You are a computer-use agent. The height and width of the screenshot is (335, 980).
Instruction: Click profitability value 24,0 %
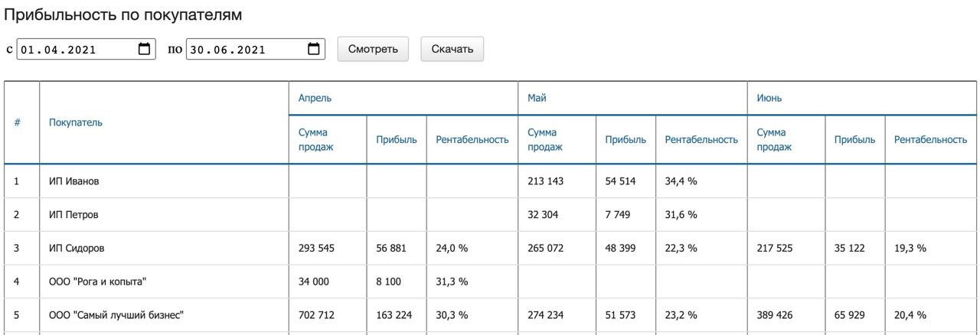click(452, 249)
